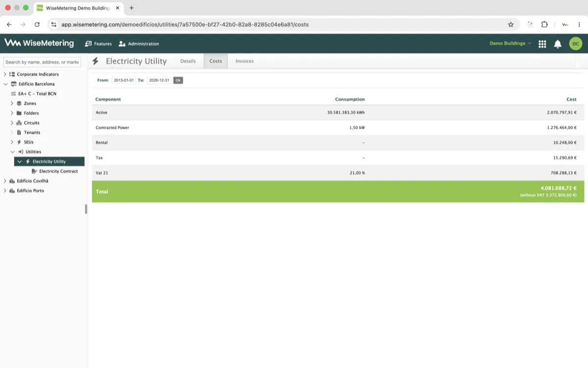Click the From date field
The width and height of the screenshot is (588, 368).
[x=123, y=80]
